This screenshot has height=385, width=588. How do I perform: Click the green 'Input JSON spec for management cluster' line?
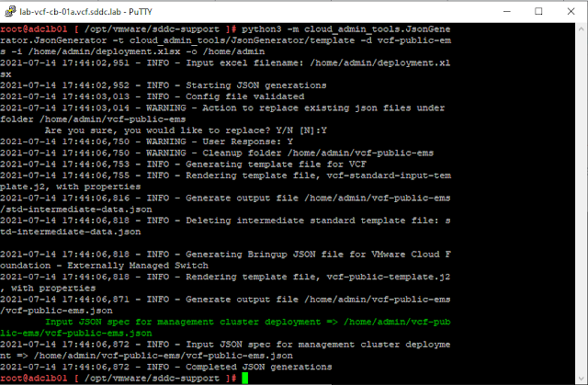click(247, 322)
